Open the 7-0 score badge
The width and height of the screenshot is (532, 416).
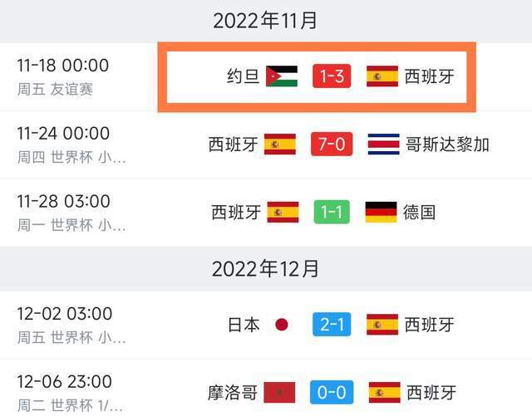tap(332, 144)
